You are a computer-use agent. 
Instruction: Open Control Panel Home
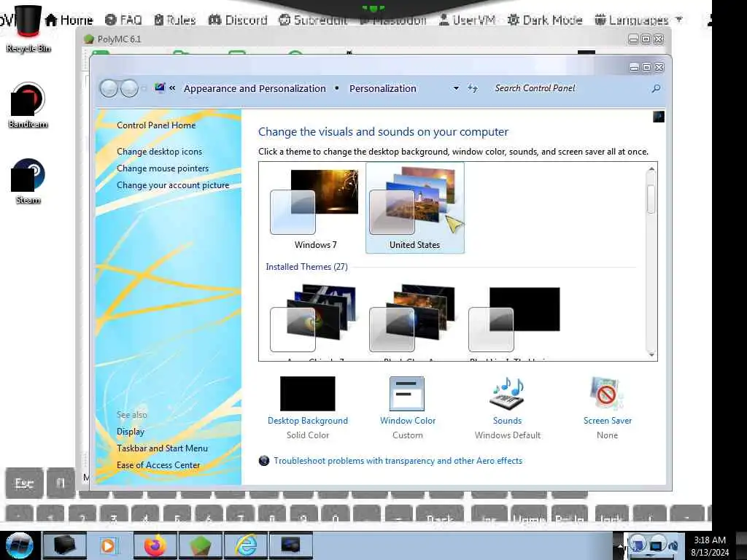[x=156, y=125]
